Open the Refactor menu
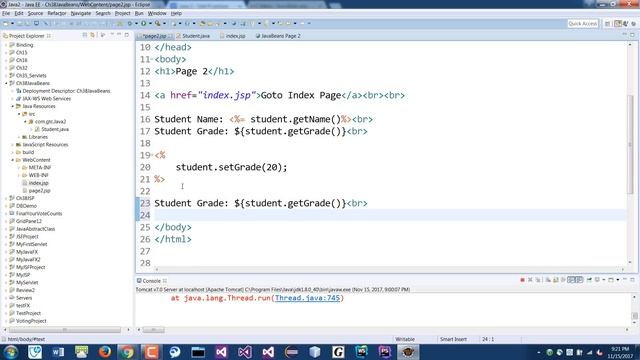The image size is (640, 360). click(x=56, y=13)
